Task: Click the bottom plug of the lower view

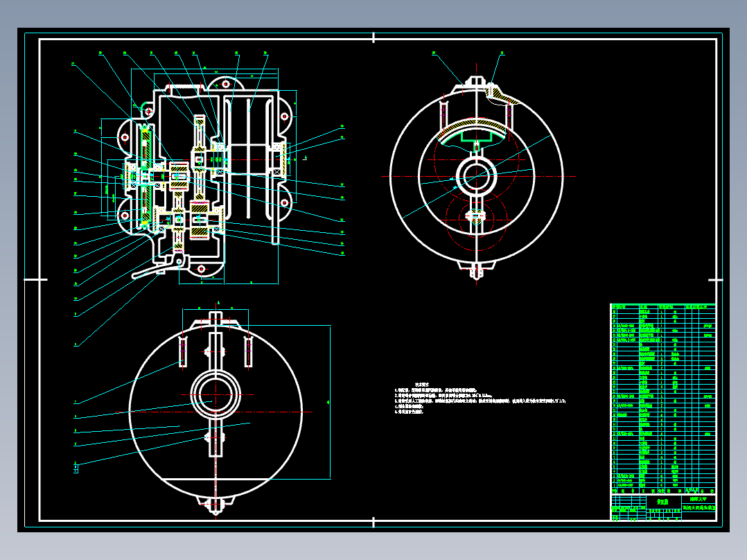Action: (216, 505)
